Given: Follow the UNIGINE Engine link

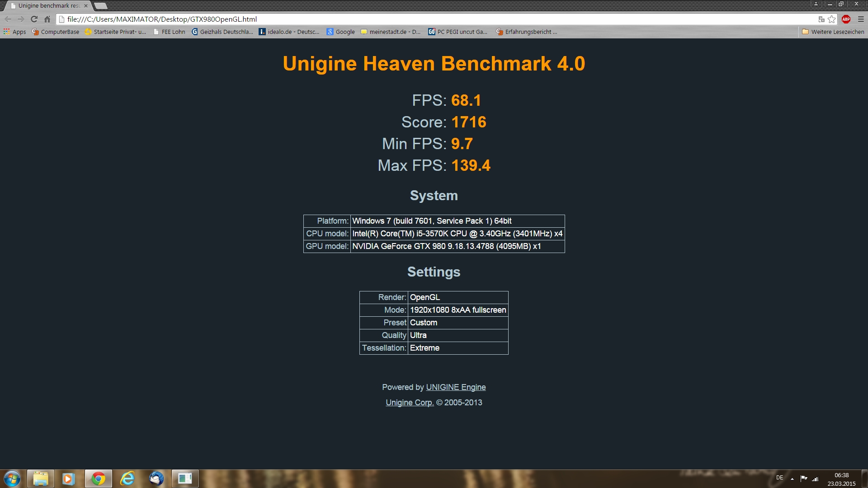Looking at the screenshot, I should click(456, 387).
